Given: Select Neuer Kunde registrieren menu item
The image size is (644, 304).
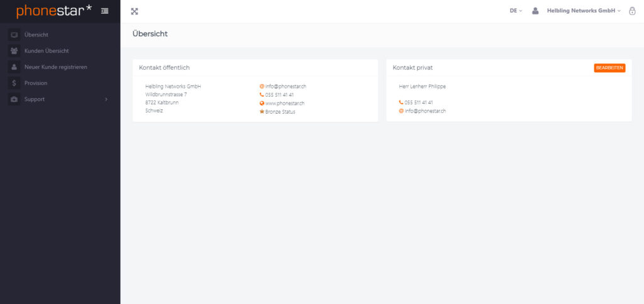Looking at the screenshot, I should tap(55, 67).
